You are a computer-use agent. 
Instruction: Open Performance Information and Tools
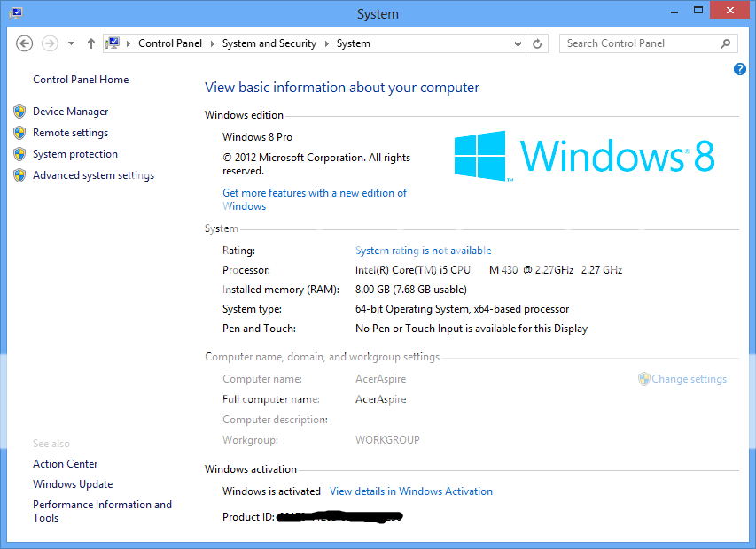coord(102,511)
